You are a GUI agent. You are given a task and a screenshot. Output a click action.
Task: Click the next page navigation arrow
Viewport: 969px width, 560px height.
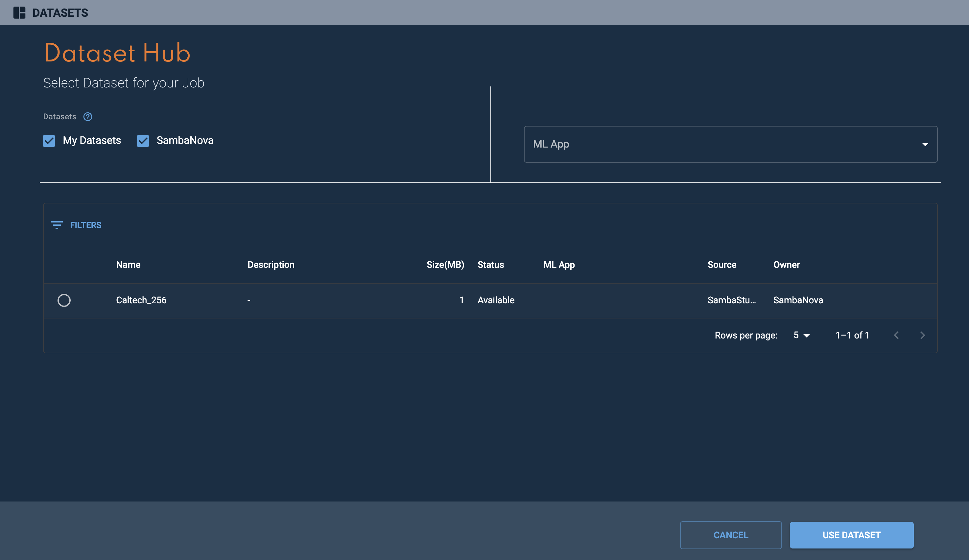[922, 335]
